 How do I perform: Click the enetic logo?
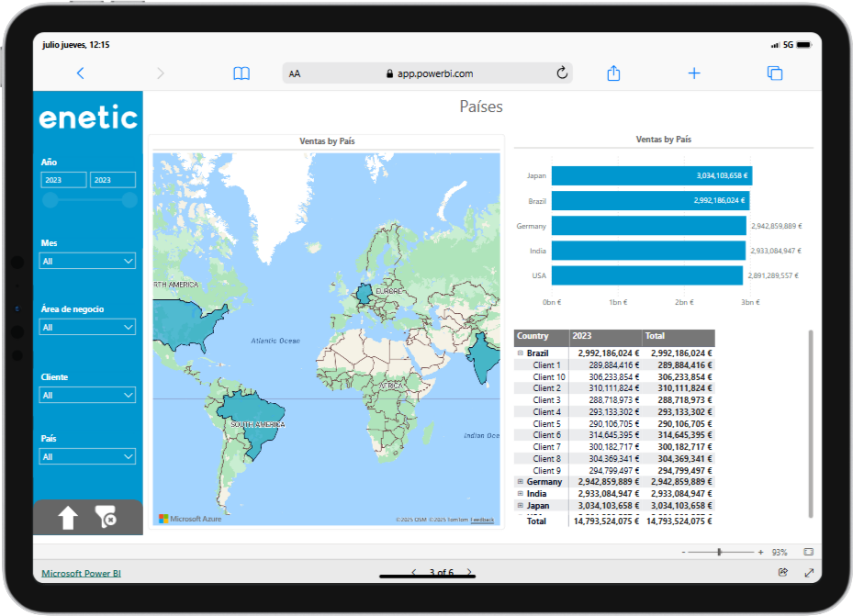tap(88, 117)
